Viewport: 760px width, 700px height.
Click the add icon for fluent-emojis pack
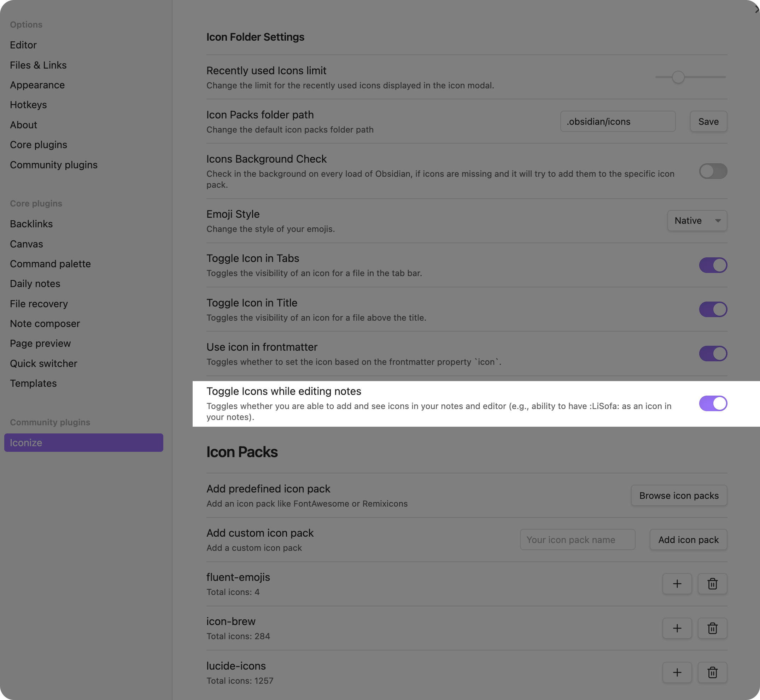click(x=677, y=583)
